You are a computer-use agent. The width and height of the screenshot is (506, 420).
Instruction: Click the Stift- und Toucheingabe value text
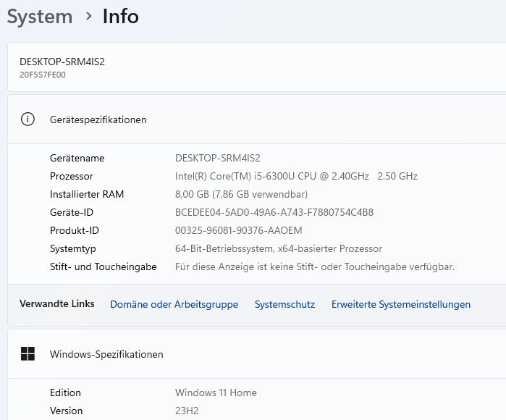(315, 266)
